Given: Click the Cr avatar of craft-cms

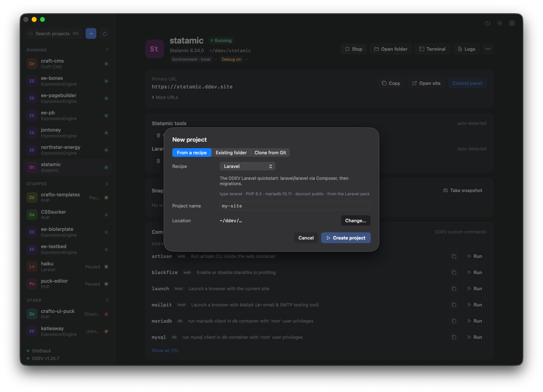Looking at the screenshot, I should pos(32,64).
